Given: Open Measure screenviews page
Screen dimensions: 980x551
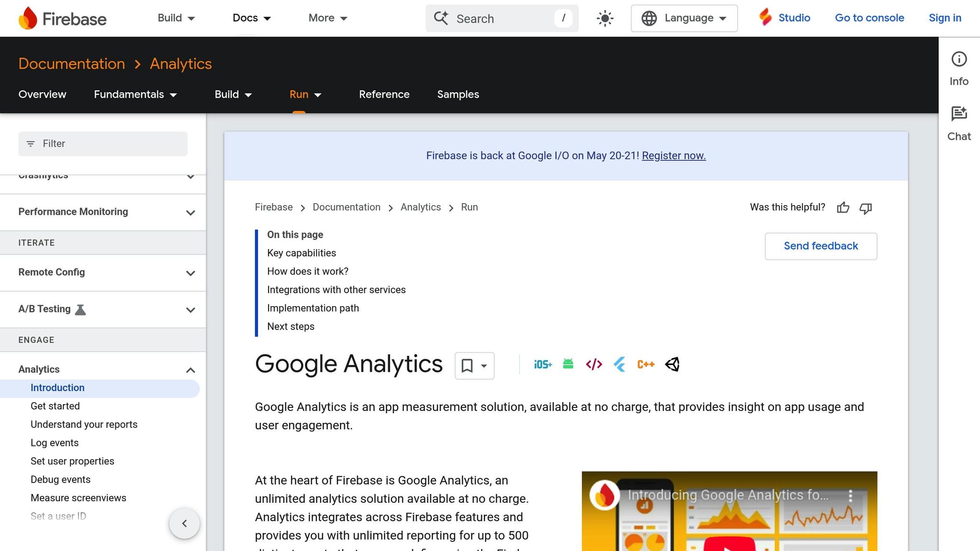Looking at the screenshot, I should pos(78,498).
